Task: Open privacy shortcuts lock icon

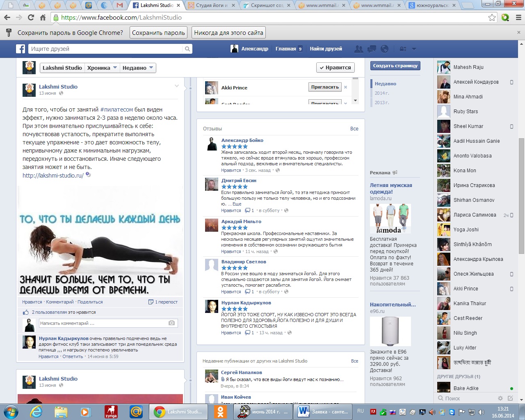Action: point(403,49)
